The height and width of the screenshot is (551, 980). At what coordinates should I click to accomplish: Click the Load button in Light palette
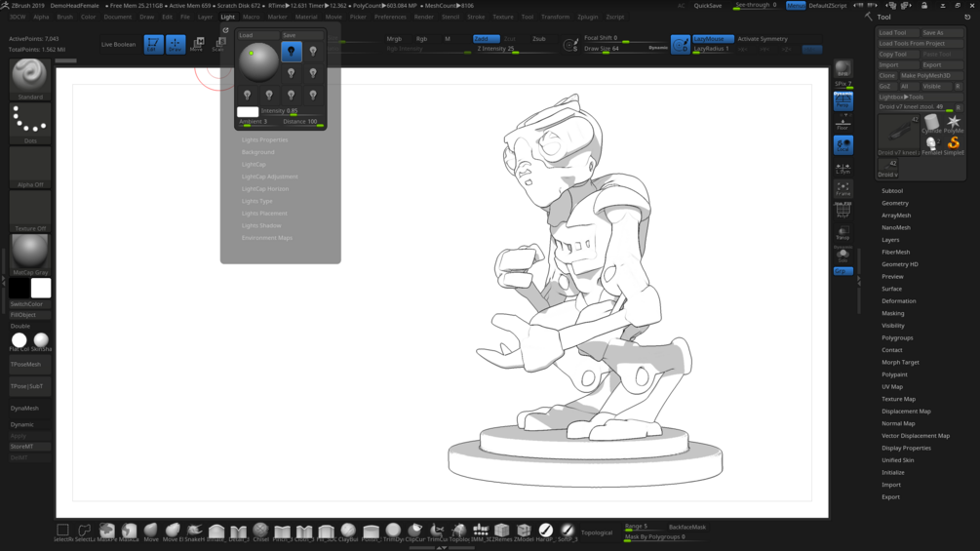pos(258,35)
